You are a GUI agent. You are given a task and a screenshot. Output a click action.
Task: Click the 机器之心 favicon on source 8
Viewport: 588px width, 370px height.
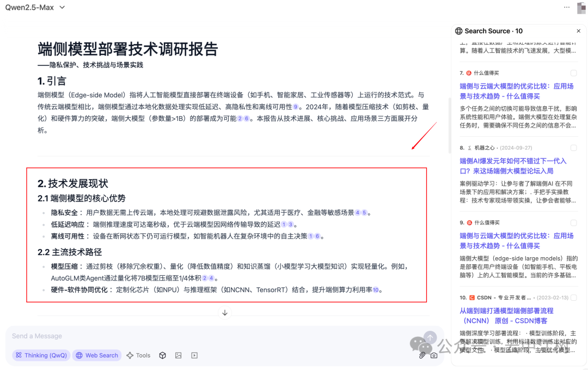(x=469, y=148)
